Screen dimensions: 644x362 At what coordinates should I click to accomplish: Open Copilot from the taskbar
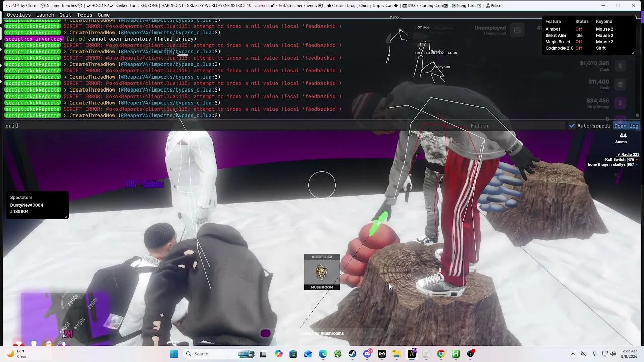279,354
